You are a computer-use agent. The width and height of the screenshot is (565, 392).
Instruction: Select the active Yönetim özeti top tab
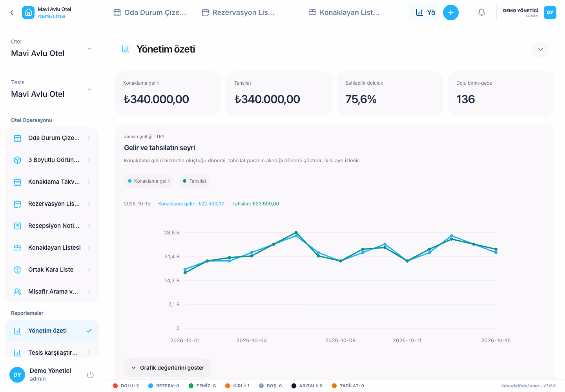(x=423, y=13)
